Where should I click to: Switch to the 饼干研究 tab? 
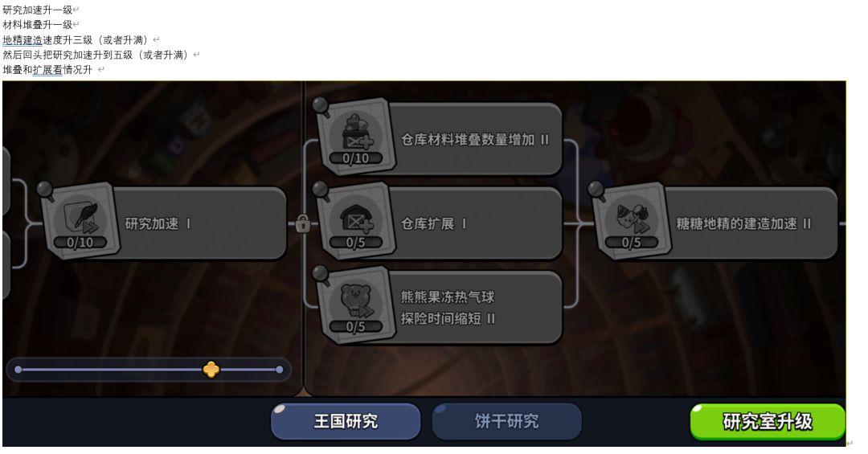[506, 421]
